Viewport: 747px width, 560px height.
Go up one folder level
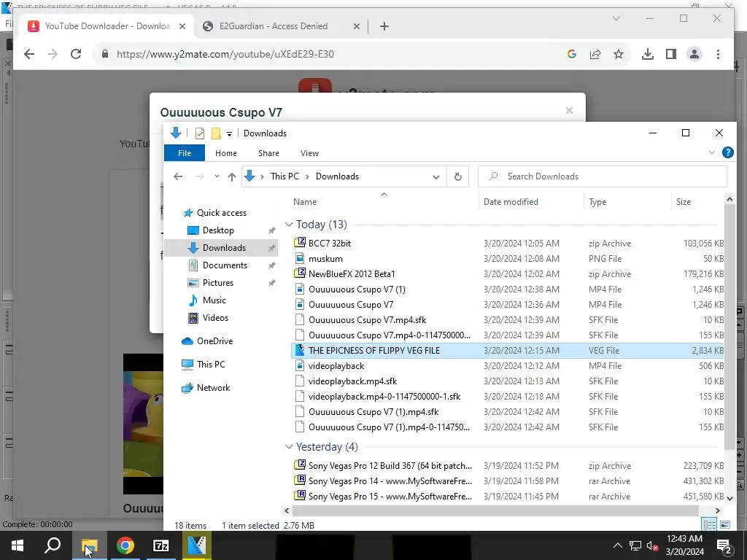point(232,176)
